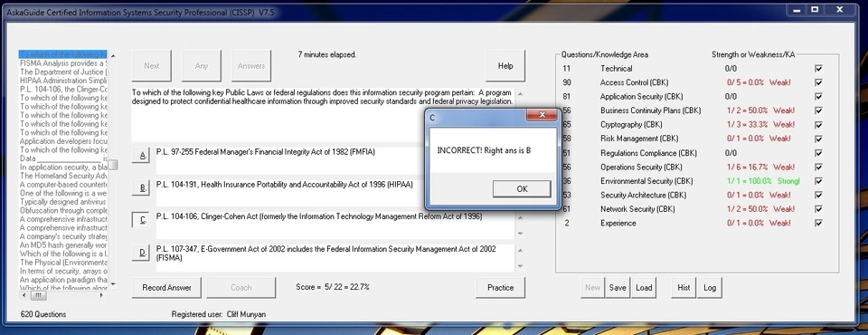Image resolution: width=868 pixels, height=335 pixels.
Task: Click the Answers button
Action: coord(251,65)
